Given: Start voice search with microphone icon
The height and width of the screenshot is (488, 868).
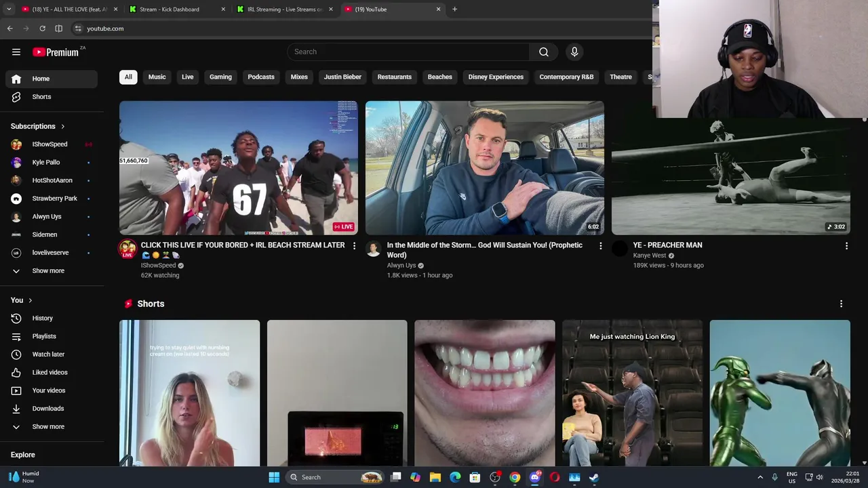Looking at the screenshot, I should 574,52.
